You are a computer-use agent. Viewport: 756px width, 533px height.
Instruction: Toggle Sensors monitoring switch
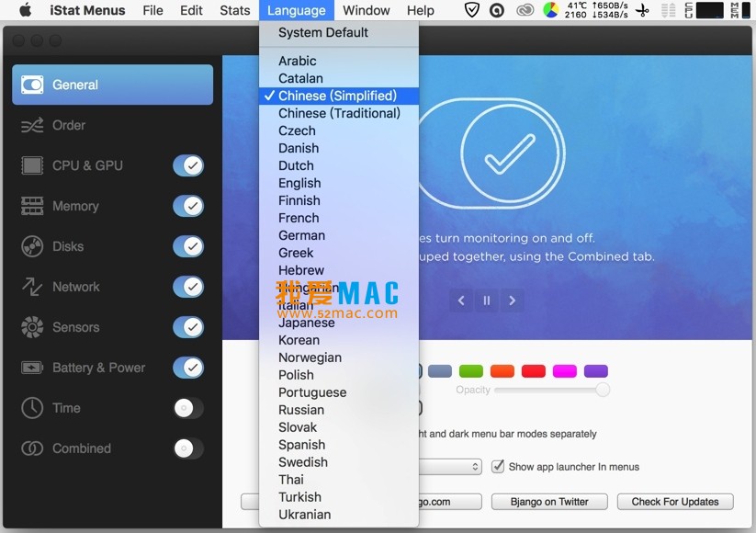[188, 327]
